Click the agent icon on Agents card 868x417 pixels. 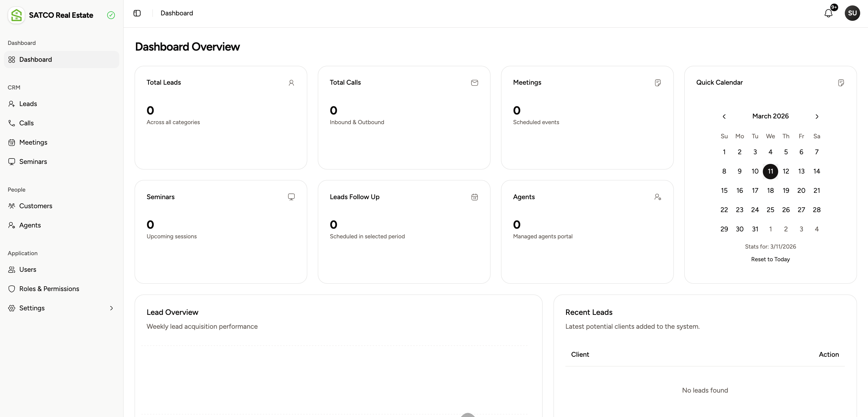[x=658, y=197]
